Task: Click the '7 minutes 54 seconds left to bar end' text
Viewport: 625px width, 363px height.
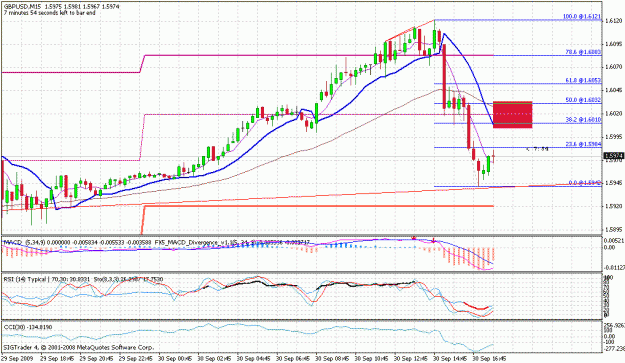Action: click(x=50, y=13)
